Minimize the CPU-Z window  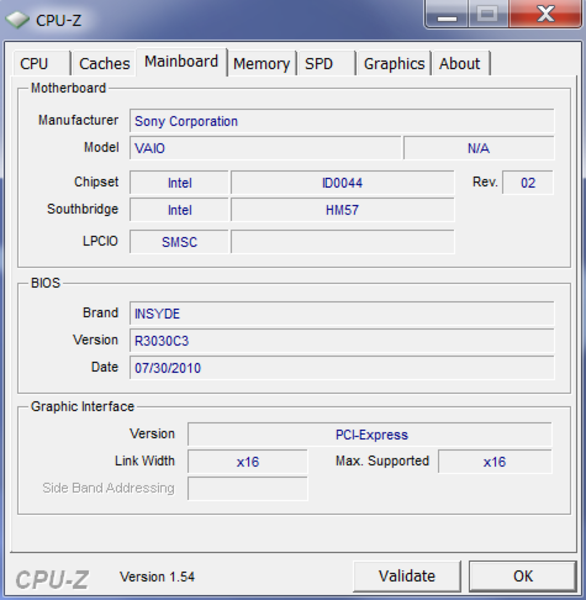coord(447,14)
